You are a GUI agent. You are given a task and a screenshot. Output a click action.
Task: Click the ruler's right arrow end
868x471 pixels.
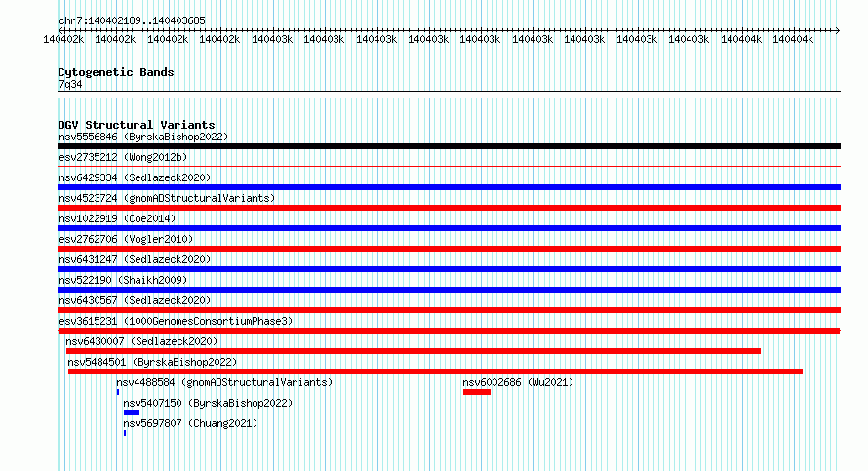[838, 30]
